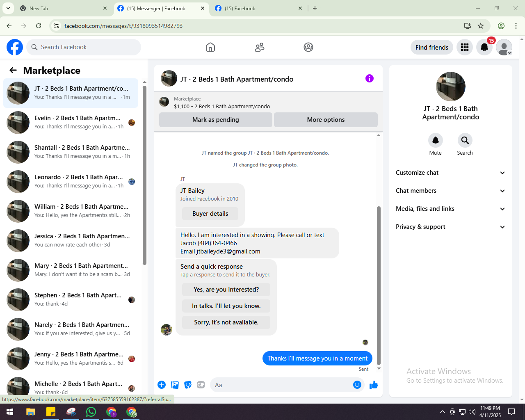This screenshot has width=525, height=420.
Task: Open the $1,100 marketplace listing link
Action: [221, 106]
